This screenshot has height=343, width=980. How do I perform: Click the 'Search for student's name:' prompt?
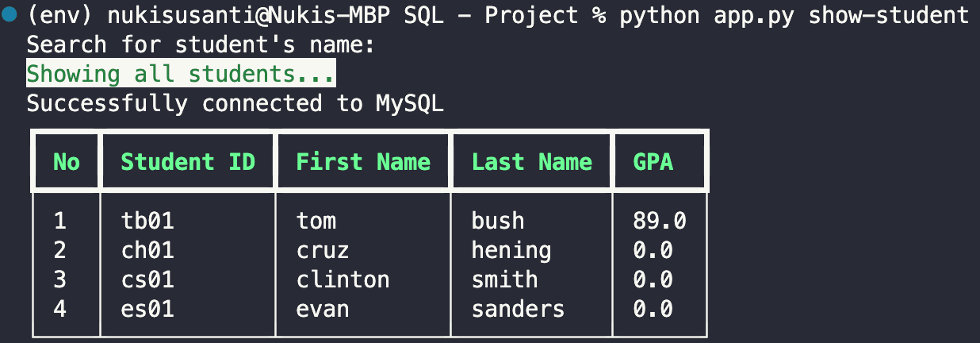200,45
